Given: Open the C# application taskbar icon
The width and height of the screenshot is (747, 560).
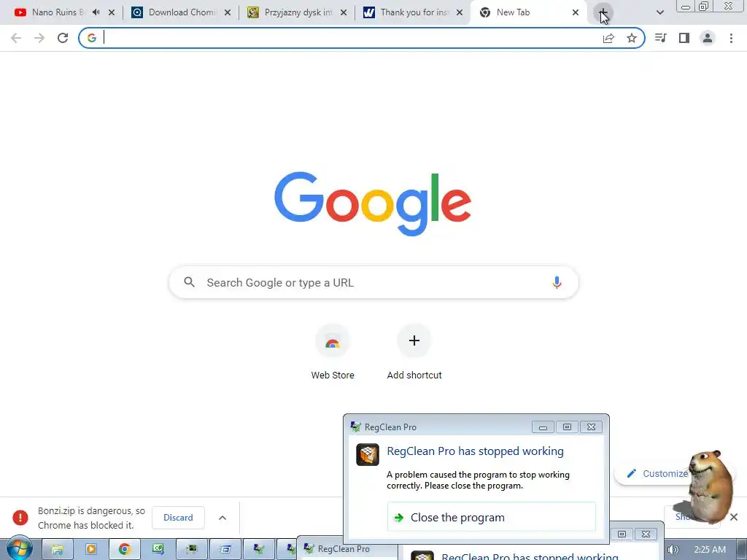Looking at the screenshot, I should (158, 550).
